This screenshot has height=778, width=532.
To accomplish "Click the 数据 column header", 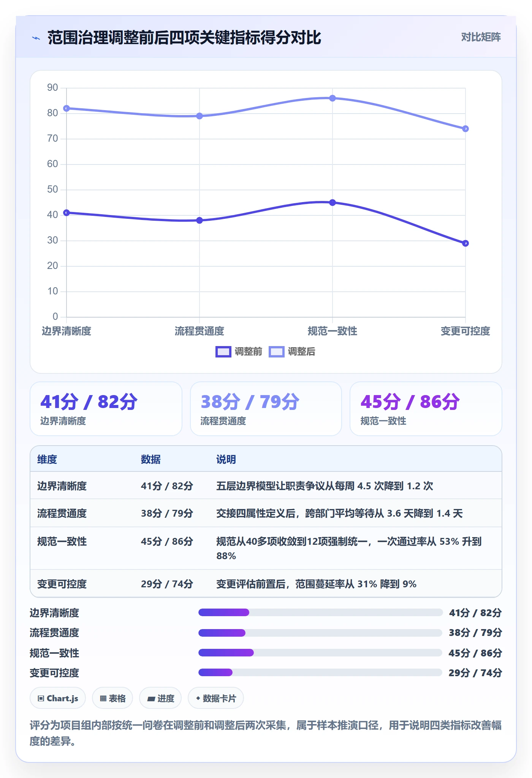I will [x=151, y=459].
